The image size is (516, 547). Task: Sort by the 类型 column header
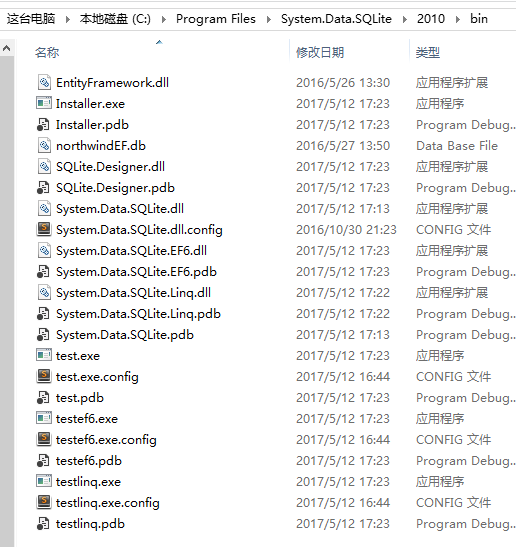[428, 53]
